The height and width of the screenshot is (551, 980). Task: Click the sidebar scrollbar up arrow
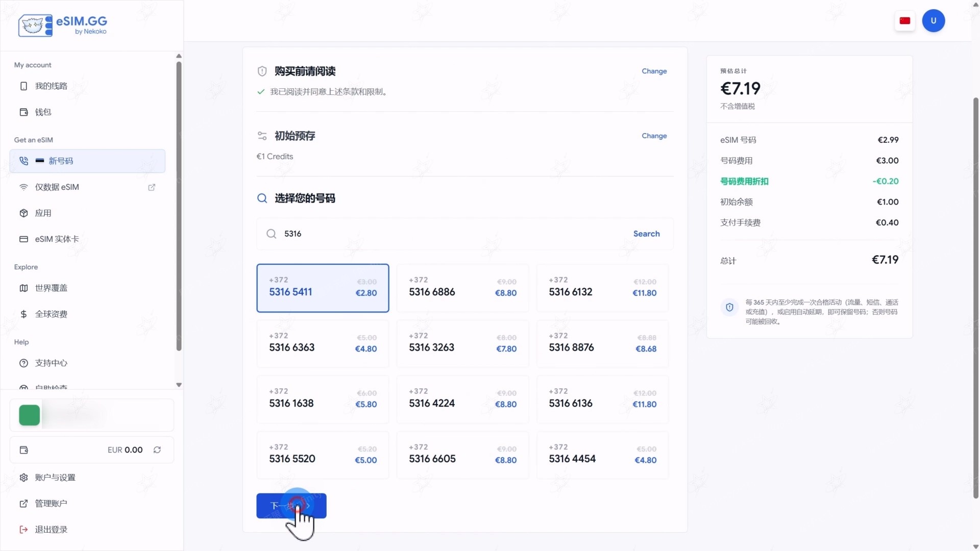pyautogui.click(x=179, y=56)
